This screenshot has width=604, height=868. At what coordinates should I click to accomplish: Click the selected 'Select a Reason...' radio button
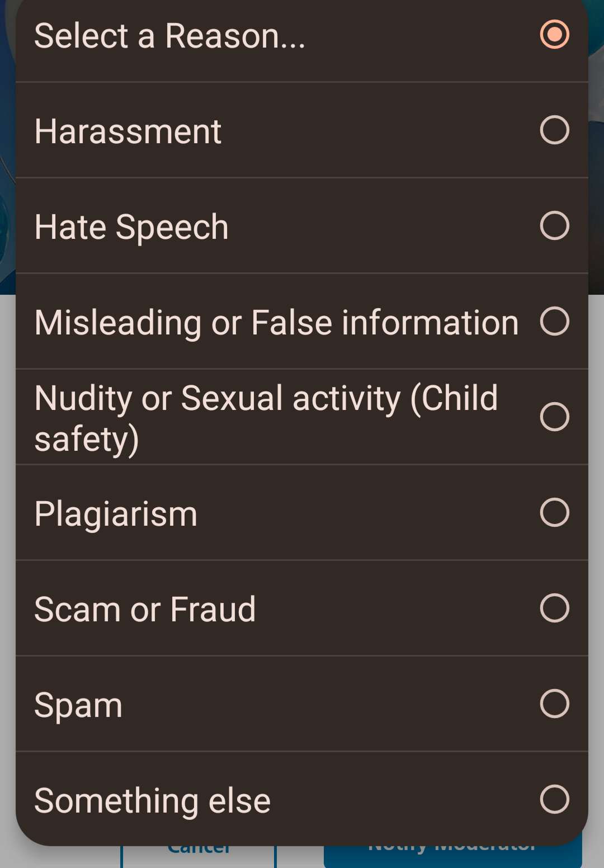pyautogui.click(x=554, y=35)
